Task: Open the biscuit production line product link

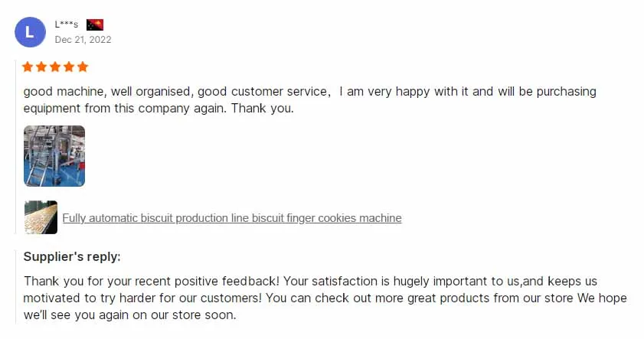Action: click(x=231, y=218)
